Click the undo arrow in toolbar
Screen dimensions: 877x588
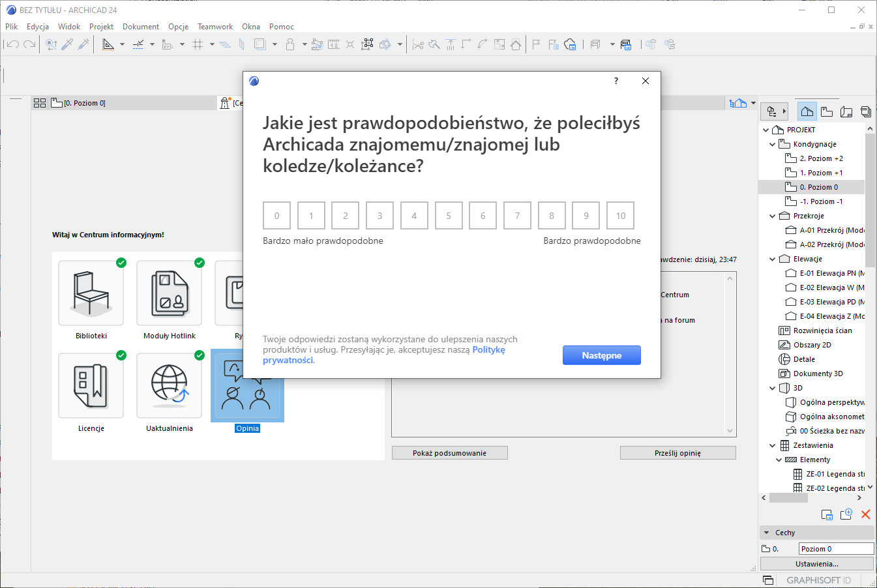[x=12, y=44]
